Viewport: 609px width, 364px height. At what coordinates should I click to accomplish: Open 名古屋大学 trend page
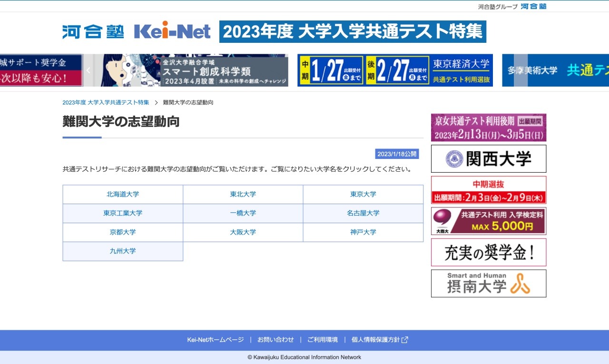(363, 213)
